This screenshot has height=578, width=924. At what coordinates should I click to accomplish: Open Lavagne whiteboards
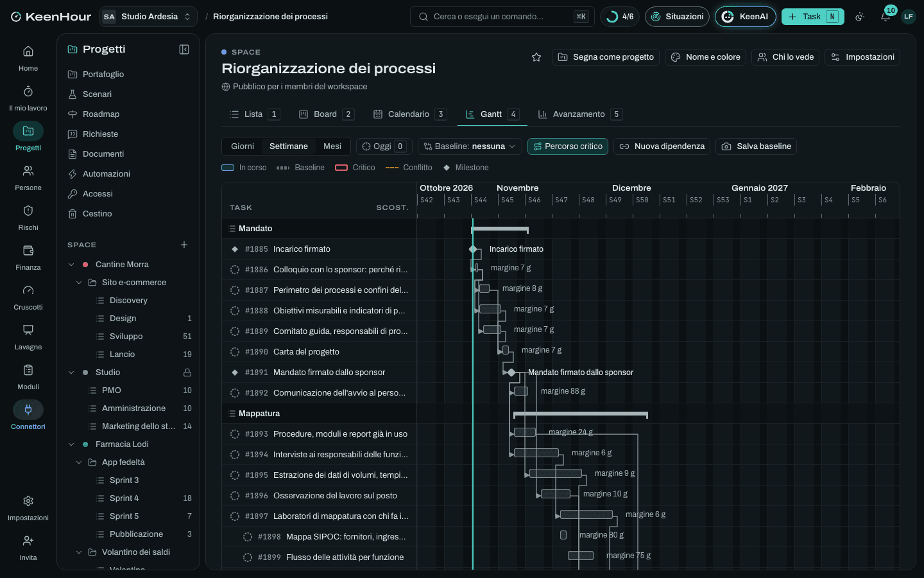tap(28, 337)
